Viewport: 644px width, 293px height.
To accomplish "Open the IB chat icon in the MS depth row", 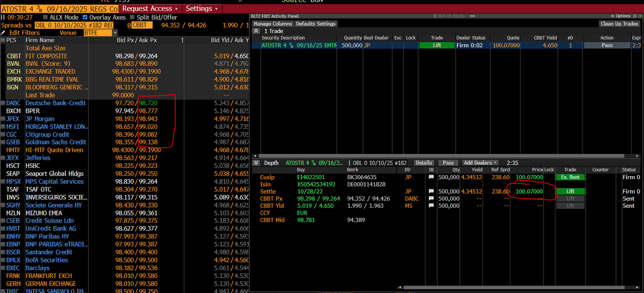I will click(x=430, y=206).
